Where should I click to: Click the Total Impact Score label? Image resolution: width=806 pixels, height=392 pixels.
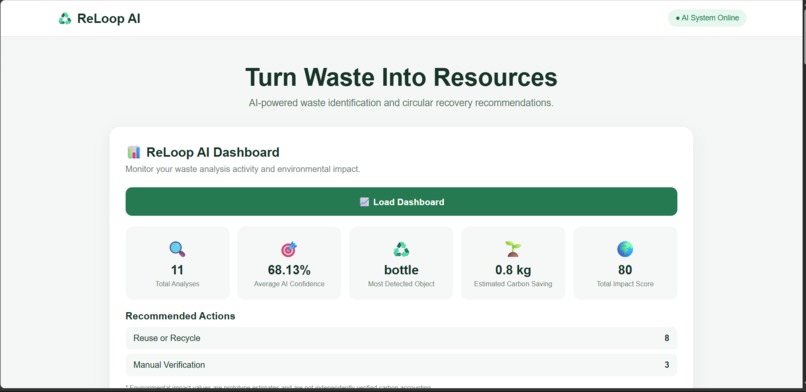[x=625, y=284]
